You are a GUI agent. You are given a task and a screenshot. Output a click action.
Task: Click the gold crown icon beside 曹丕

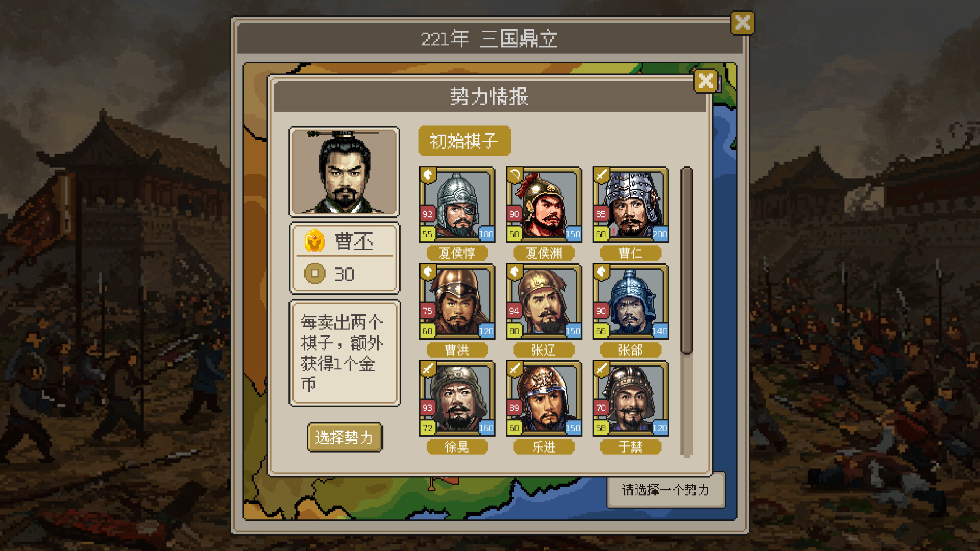pyautogui.click(x=314, y=241)
